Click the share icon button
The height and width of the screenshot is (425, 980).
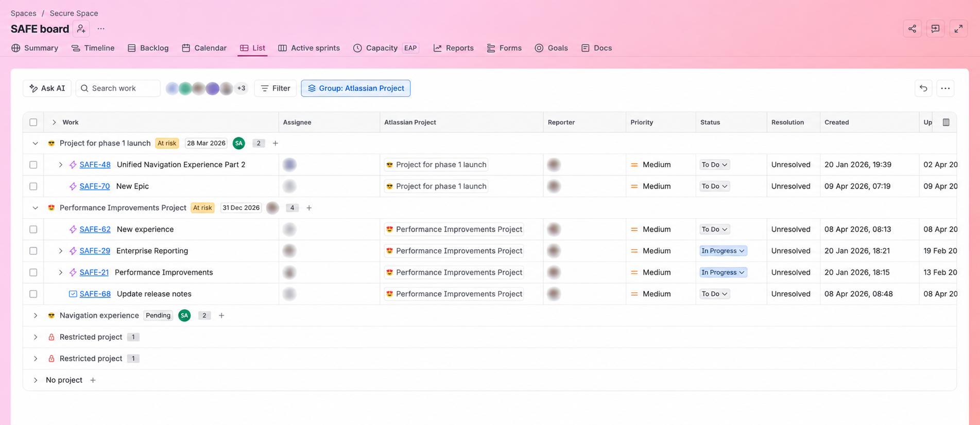912,29
